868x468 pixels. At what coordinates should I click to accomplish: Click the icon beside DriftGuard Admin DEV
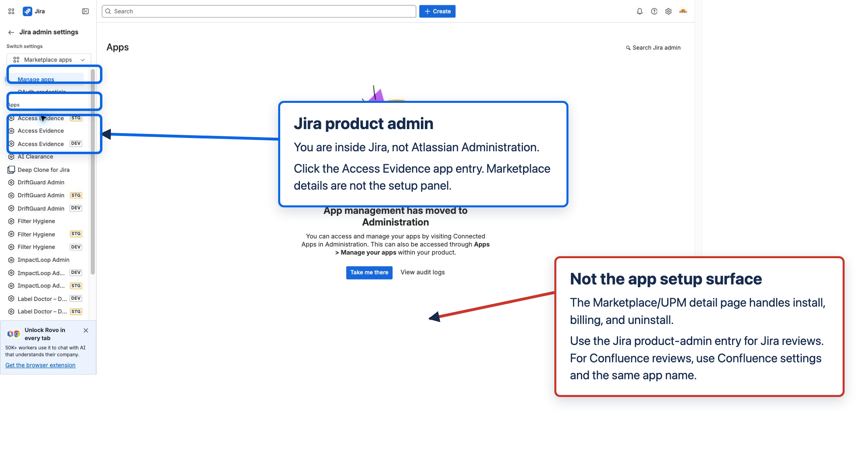click(x=11, y=209)
